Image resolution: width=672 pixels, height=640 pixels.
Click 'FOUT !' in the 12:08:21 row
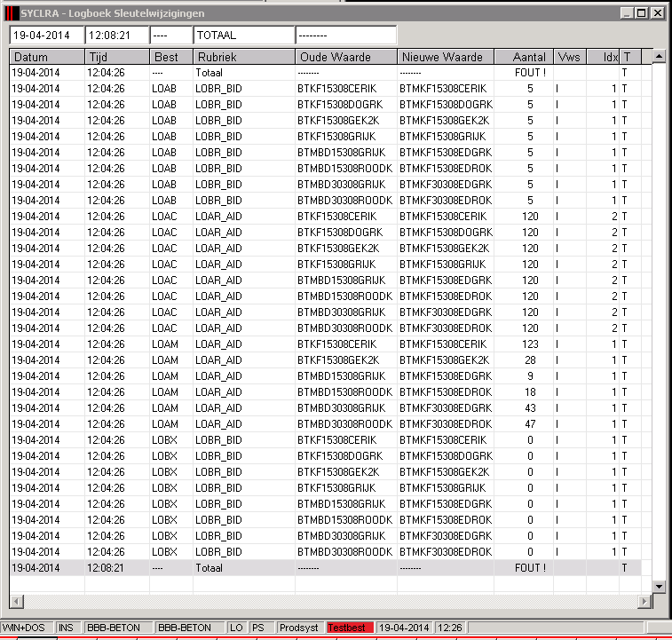click(530, 568)
